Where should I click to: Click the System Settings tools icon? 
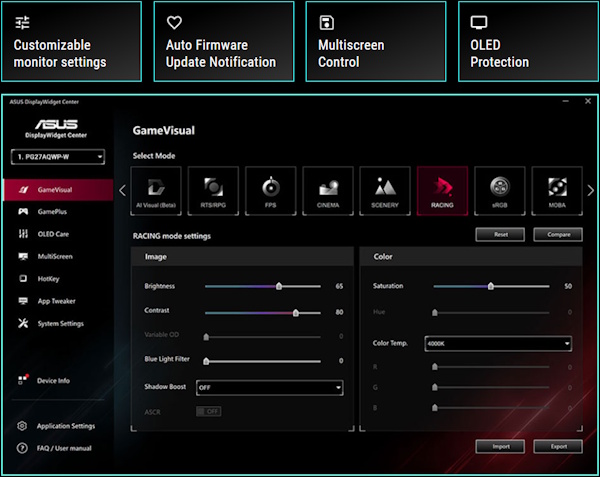pyautogui.click(x=23, y=323)
